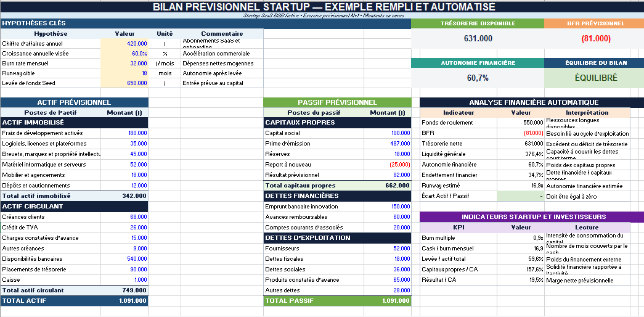
Task: Click Produits constatés d'avance amount 65.000
Action: click(387, 280)
